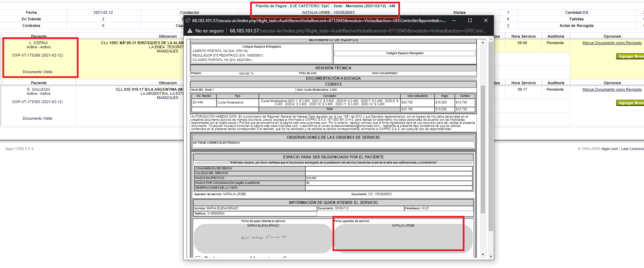Click the empty 'CONSUMIBLES RECIBIDOS' value field
644x268 pixels.
coord(389,168)
